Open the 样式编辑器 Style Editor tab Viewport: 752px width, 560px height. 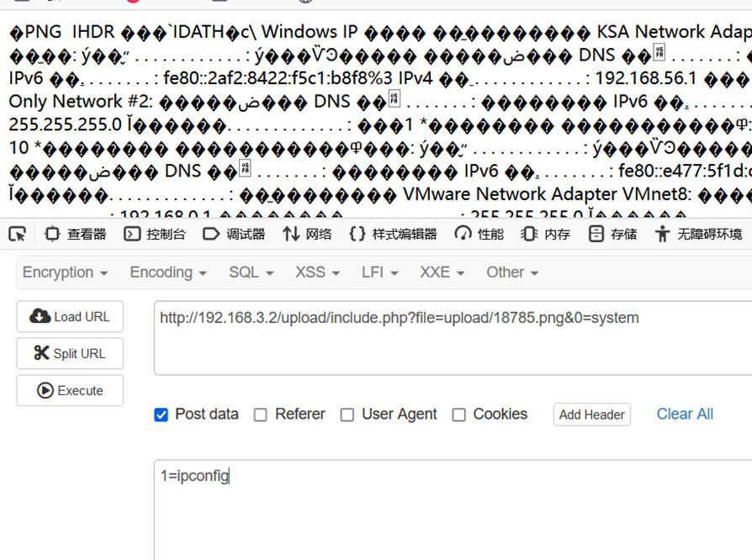tap(393, 234)
